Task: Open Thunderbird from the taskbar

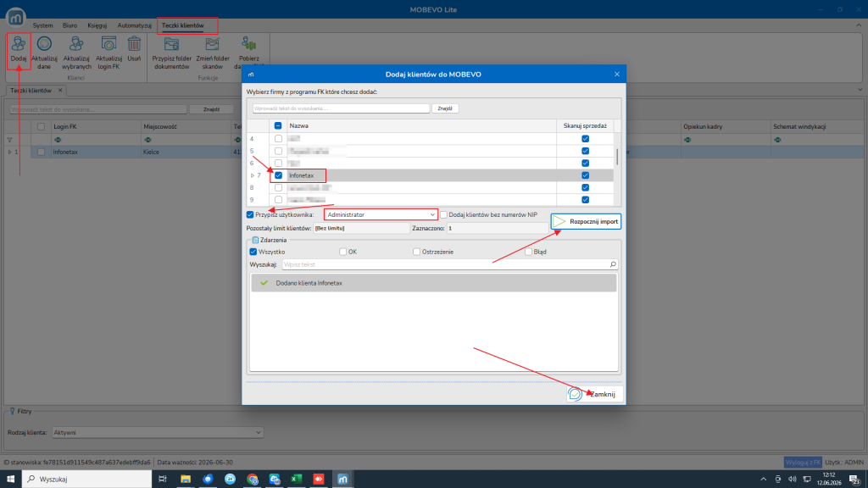Action: point(208,480)
